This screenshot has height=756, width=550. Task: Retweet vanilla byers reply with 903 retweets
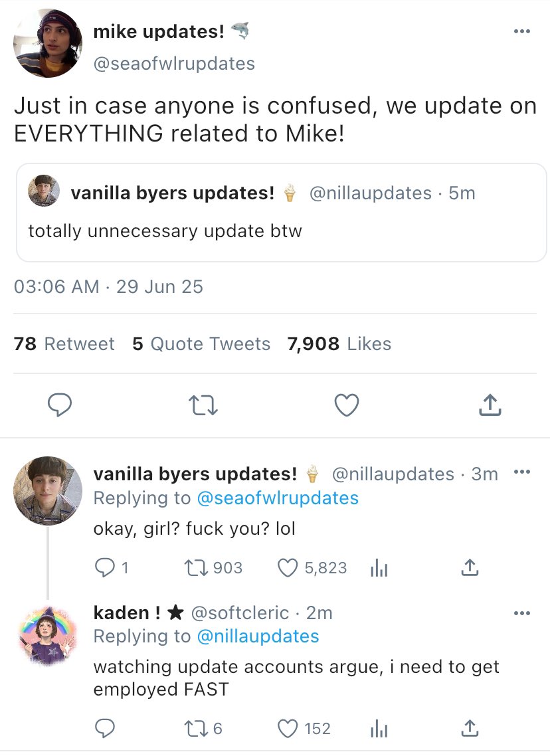pos(194,567)
